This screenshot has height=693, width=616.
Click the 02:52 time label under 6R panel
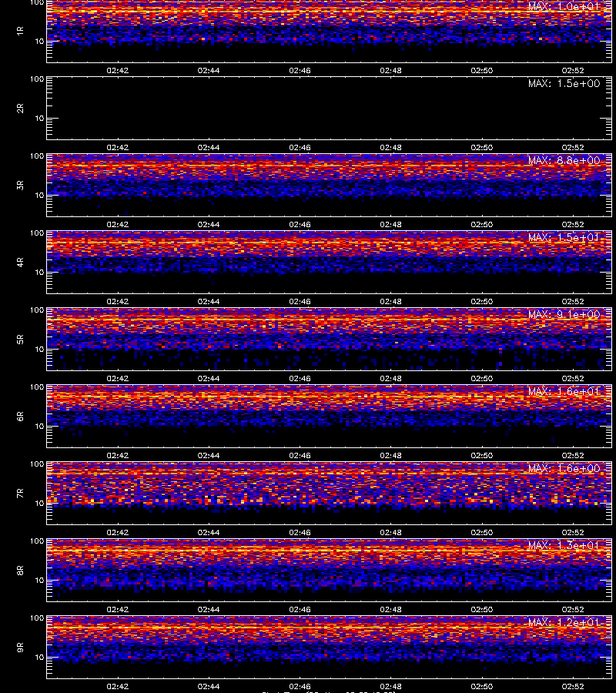point(573,455)
